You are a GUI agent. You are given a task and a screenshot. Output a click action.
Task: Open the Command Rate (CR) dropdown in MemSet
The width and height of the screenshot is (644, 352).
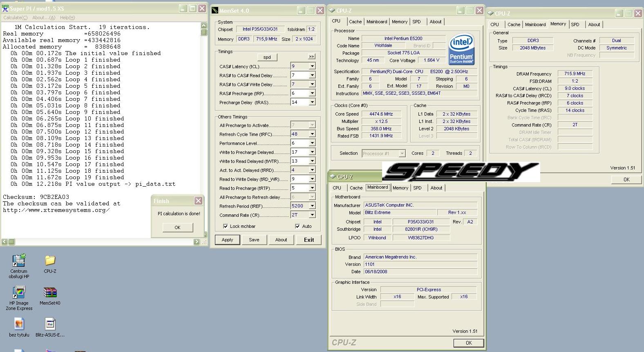(312, 215)
